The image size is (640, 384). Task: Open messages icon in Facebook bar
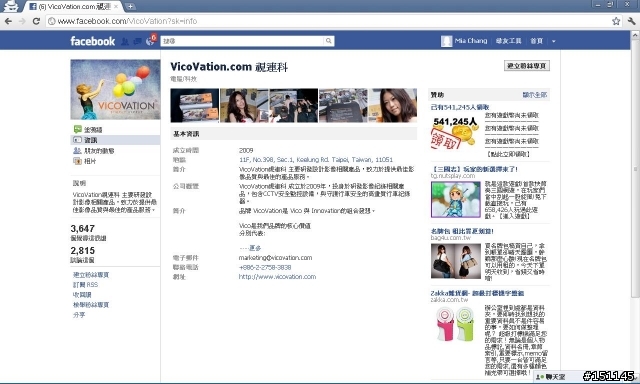tap(138, 41)
